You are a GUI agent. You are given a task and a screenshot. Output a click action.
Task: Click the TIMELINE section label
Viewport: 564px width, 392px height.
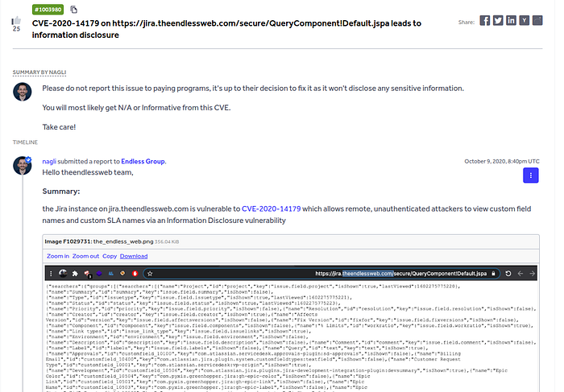(x=25, y=142)
